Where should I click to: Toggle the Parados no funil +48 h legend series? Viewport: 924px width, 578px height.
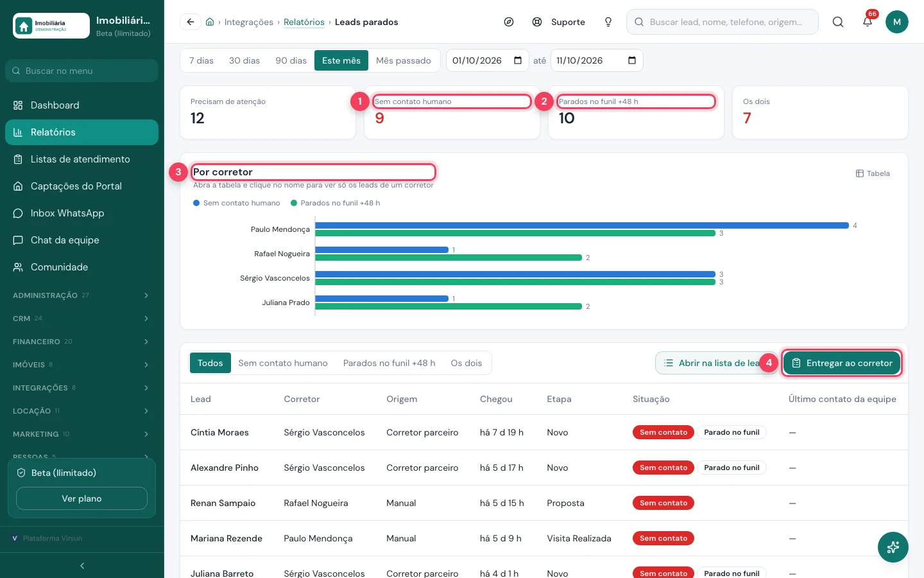tap(336, 203)
